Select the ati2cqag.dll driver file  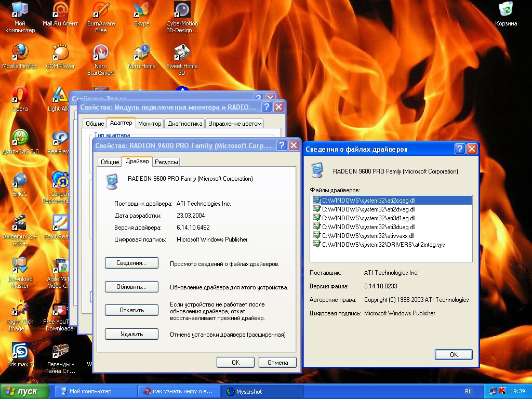[392, 200]
